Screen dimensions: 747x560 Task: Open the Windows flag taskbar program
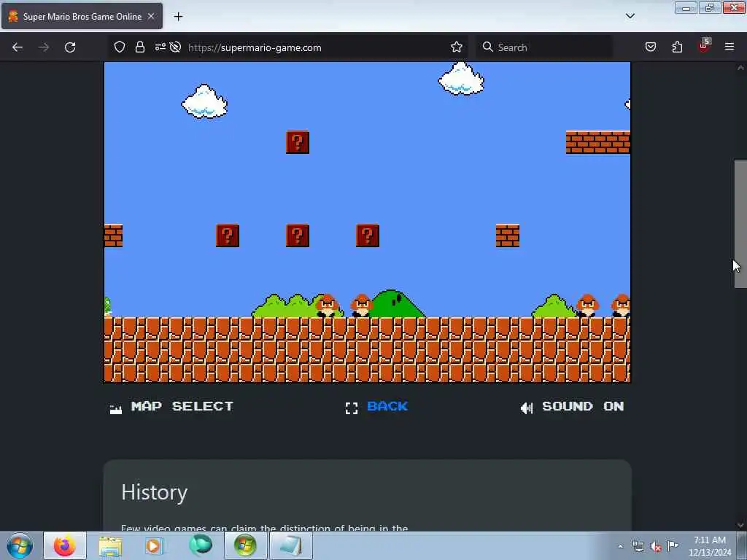pyautogui.click(x=245, y=545)
